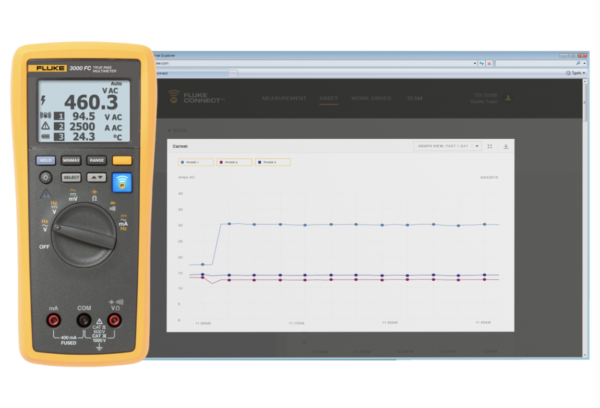Open the MEASUREMENT tab in Fluke Connect
Image resolution: width=600 pixels, height=408 pixels.
coord(284,98)
